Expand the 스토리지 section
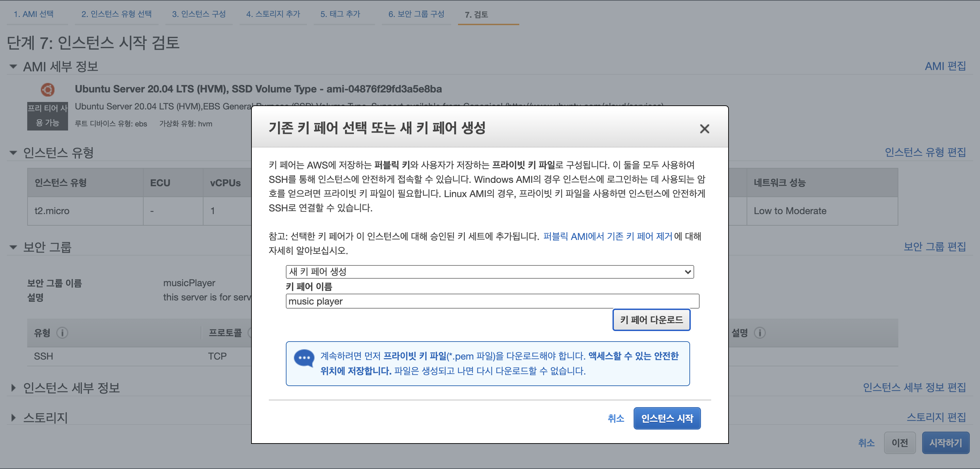The image size is (980, 469). tap(13, 418)
